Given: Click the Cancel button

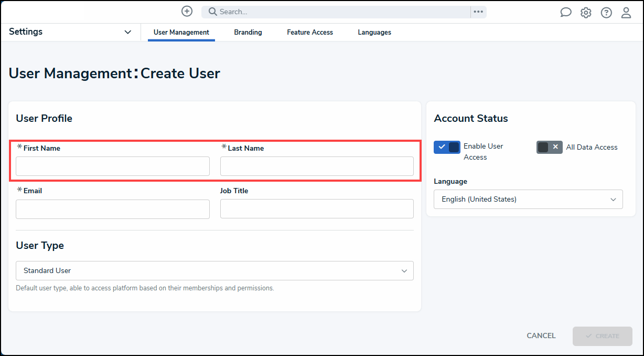Looking at the screenshot, I should 541,336.
